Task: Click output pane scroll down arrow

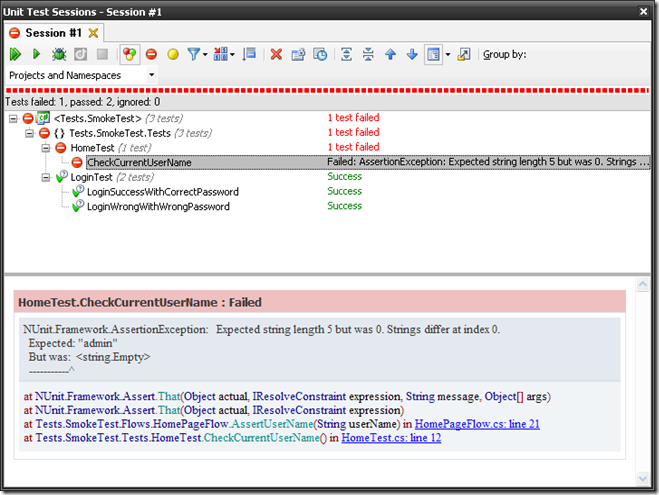Action: pos(643,478)
